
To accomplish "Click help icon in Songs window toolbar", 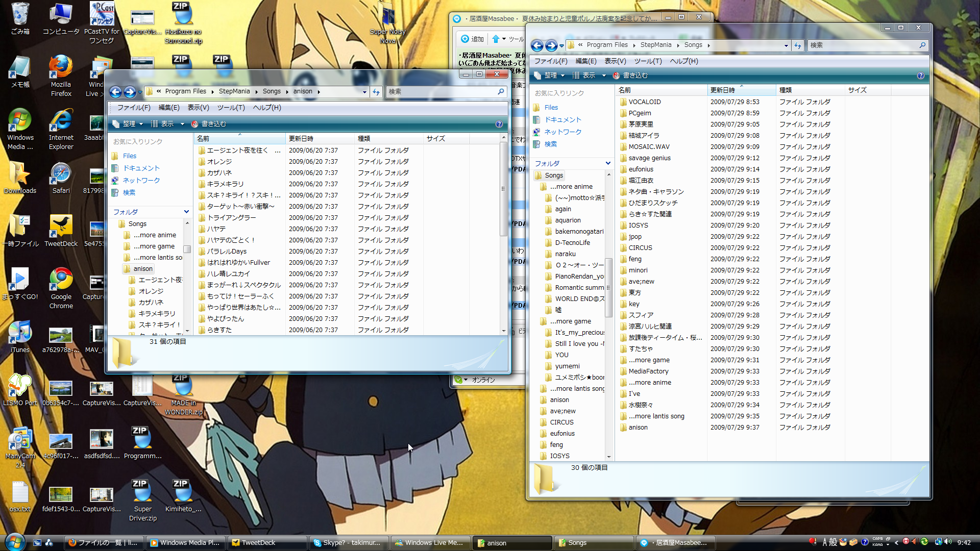I will pos(920,76).
